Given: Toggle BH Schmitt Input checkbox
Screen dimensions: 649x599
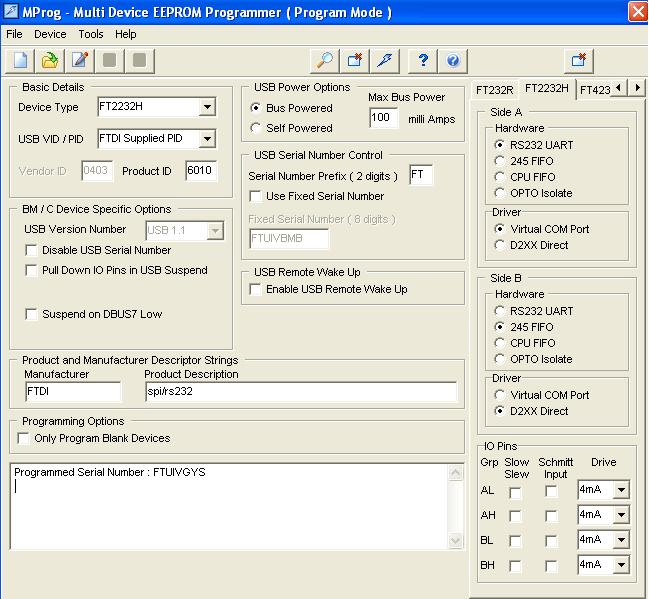Looking at the screenshot, I should pyautogui.click(x=551, y=566).
